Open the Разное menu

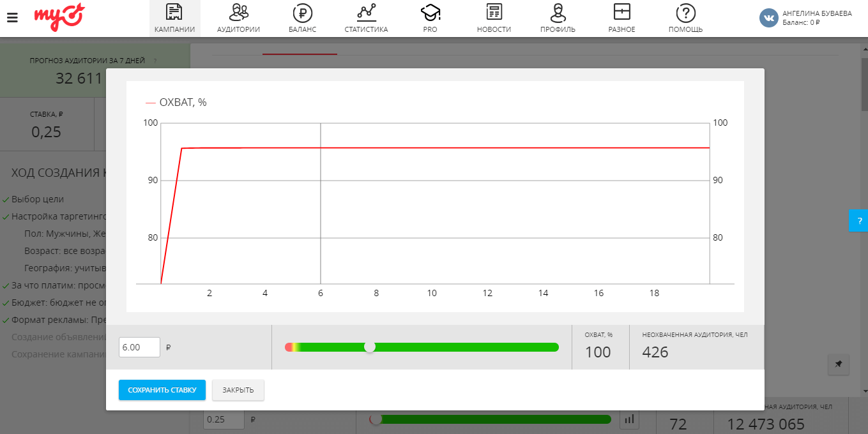[621, 18]
